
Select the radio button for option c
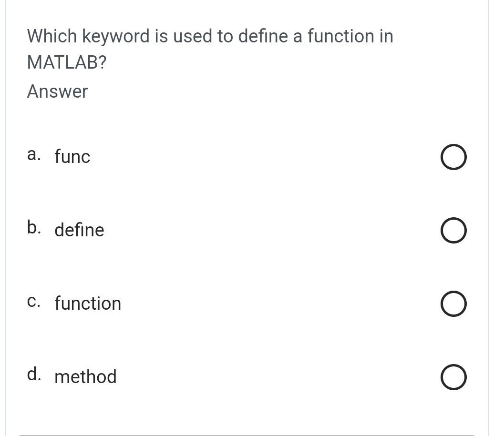453,304
